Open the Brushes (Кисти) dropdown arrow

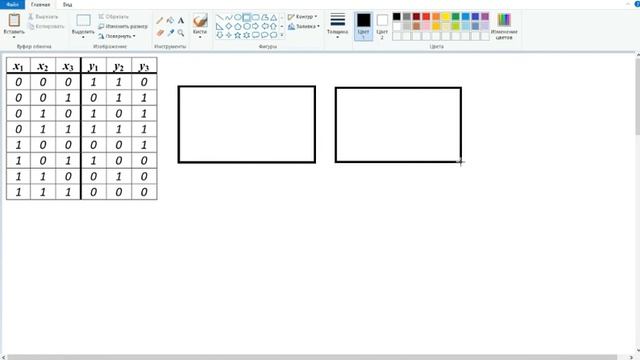tap(200, 37)
